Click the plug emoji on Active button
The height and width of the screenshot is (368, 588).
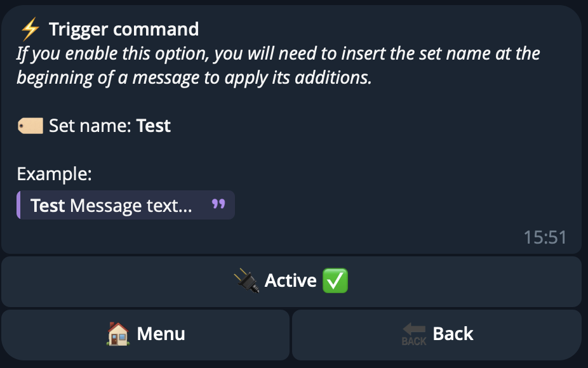246,280
